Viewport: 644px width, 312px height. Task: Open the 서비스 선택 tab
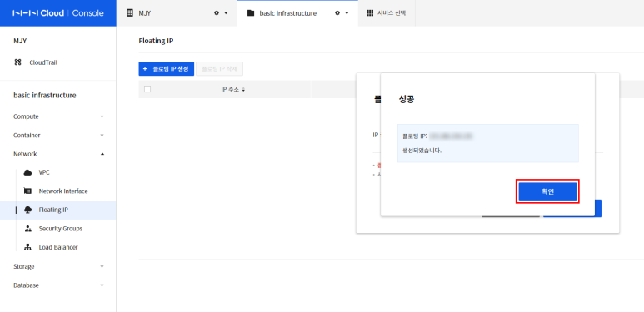387,13
